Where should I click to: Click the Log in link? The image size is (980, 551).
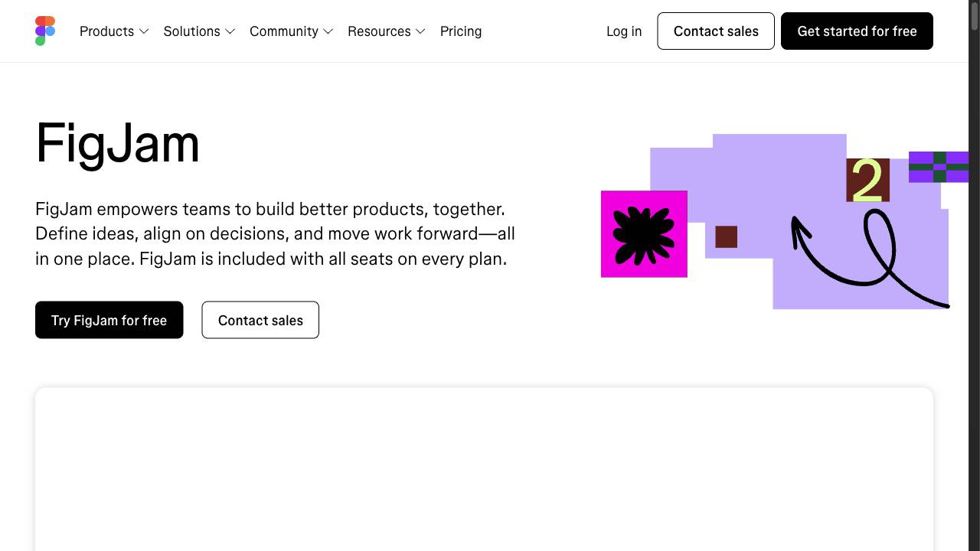click(624, 31)
